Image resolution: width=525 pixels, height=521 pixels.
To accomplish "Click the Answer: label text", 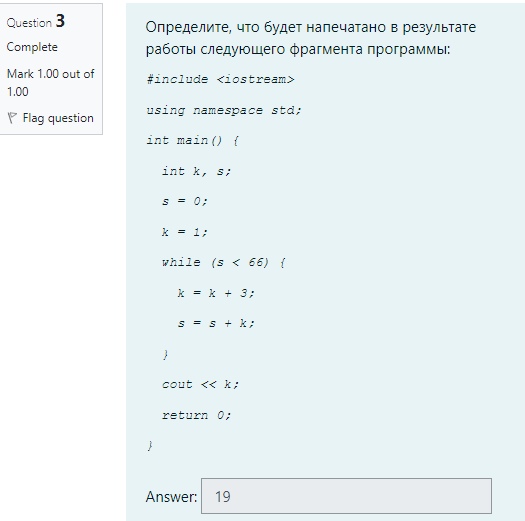I will [171, 497].
